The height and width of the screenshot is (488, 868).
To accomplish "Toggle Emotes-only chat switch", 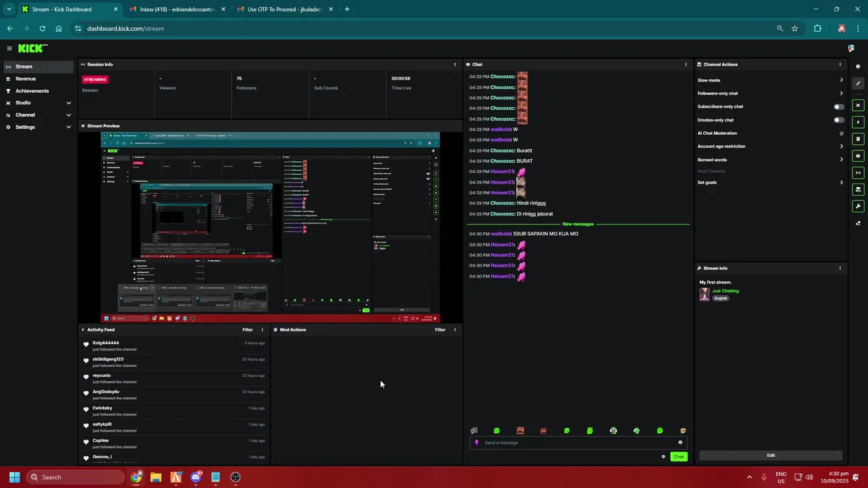I will tap(839, 120).
